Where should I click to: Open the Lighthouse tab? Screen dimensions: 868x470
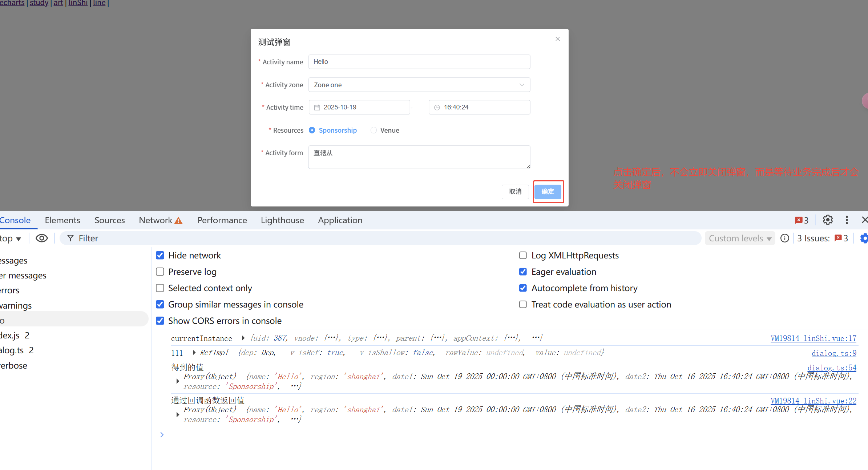(x=282, y=220)
